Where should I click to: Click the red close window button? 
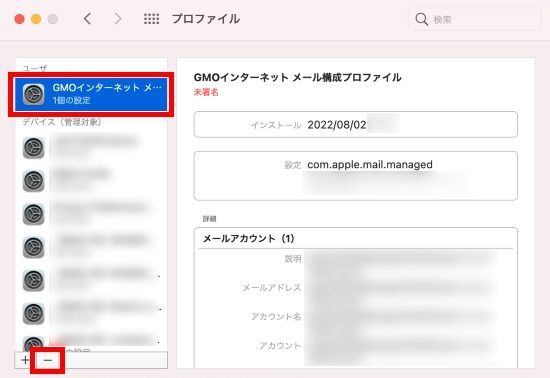(20, 19)
